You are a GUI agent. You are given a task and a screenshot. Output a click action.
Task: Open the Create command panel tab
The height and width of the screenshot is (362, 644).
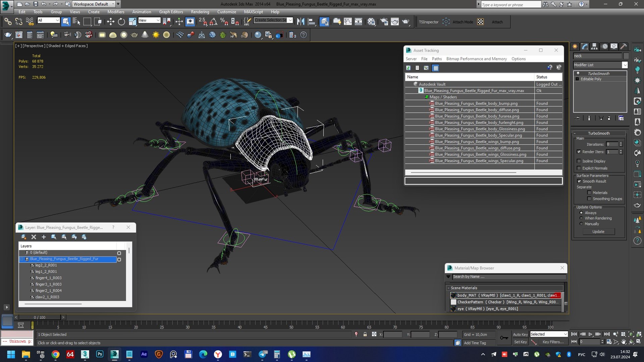575,47
